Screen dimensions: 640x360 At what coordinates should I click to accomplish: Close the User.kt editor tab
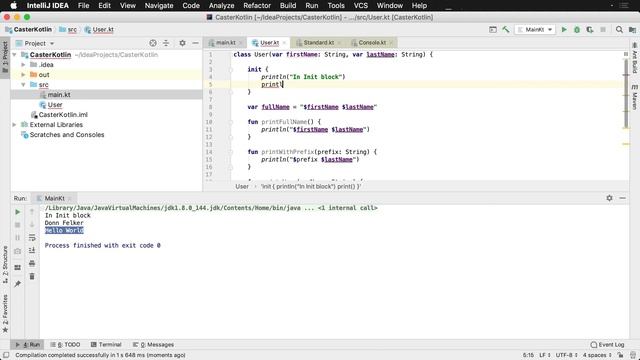(x=284, y=43)
